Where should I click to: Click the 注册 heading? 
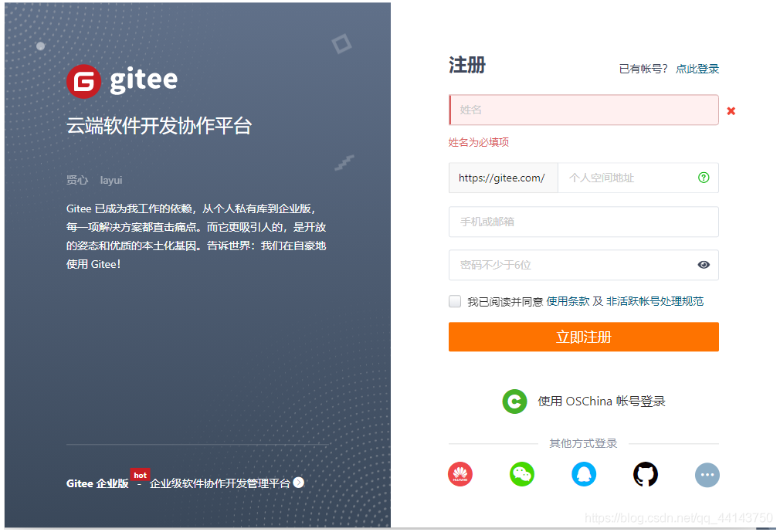click(x=467, y=65)
